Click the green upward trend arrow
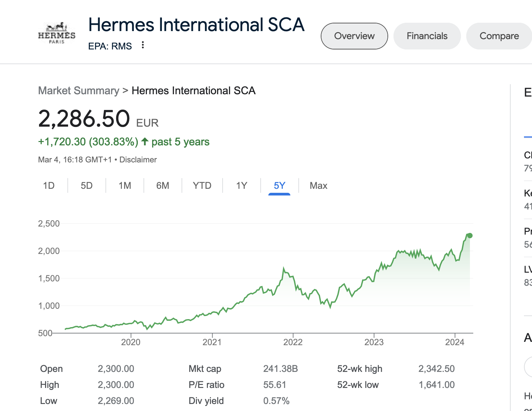 145,142
